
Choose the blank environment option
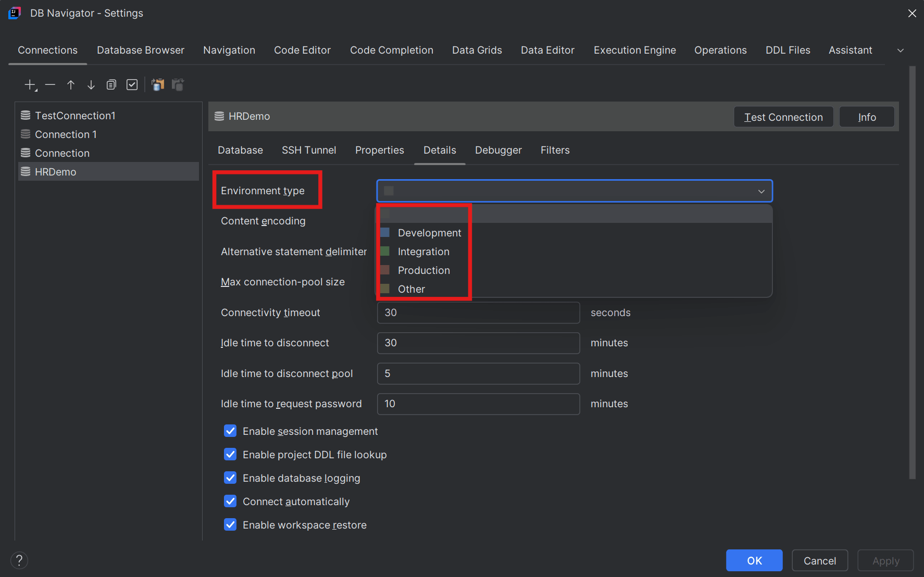575,214
